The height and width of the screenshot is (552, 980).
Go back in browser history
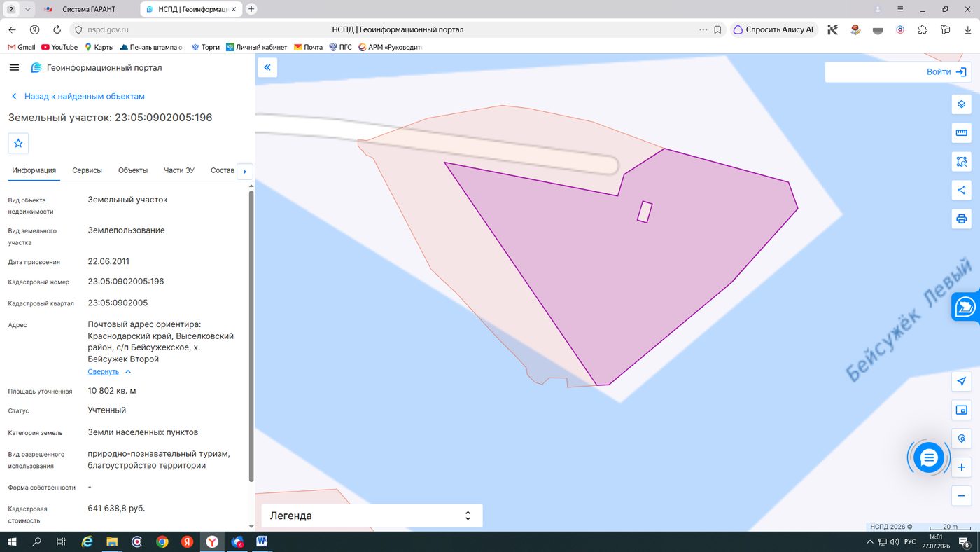click(x=12, y=30)
